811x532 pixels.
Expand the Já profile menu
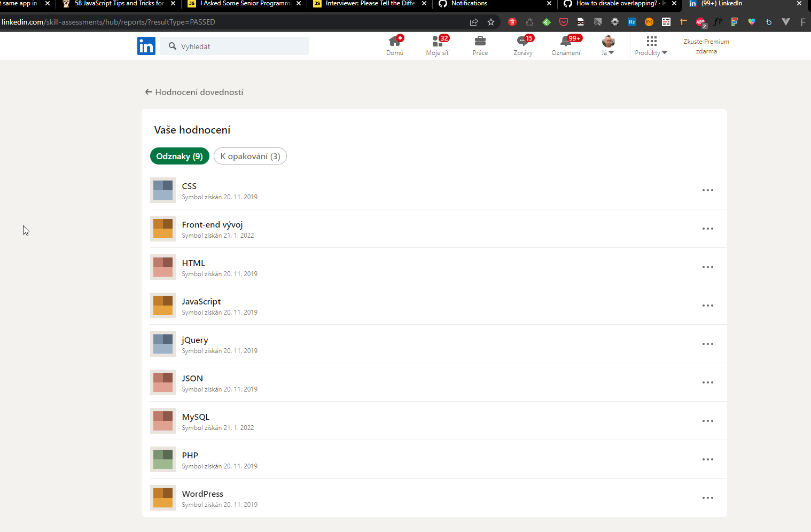point(608,45)
